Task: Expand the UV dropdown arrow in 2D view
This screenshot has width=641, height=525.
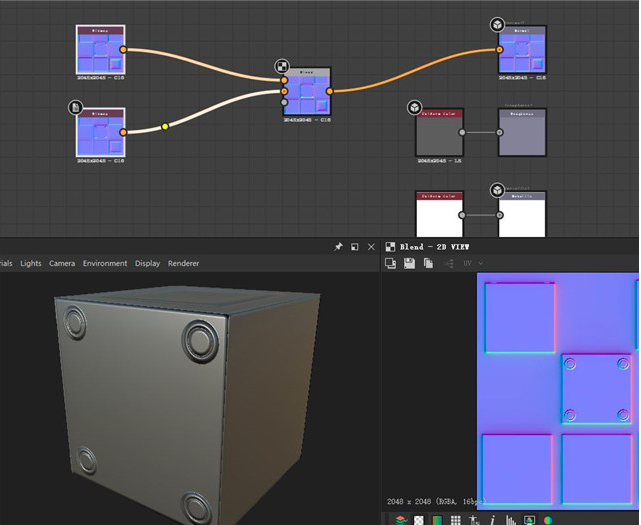Action: click(481, 263)
